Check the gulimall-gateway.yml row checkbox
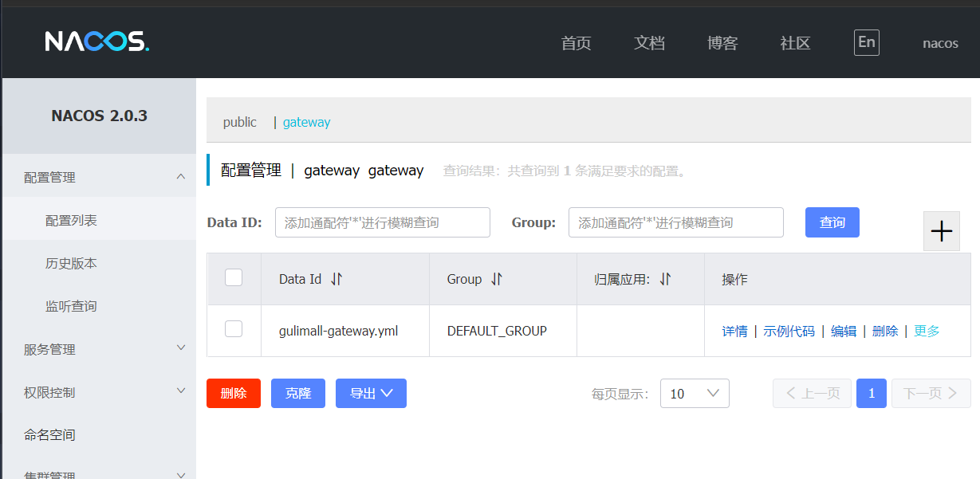The height and width of the screenshot is (479, 980). [234, 328]
